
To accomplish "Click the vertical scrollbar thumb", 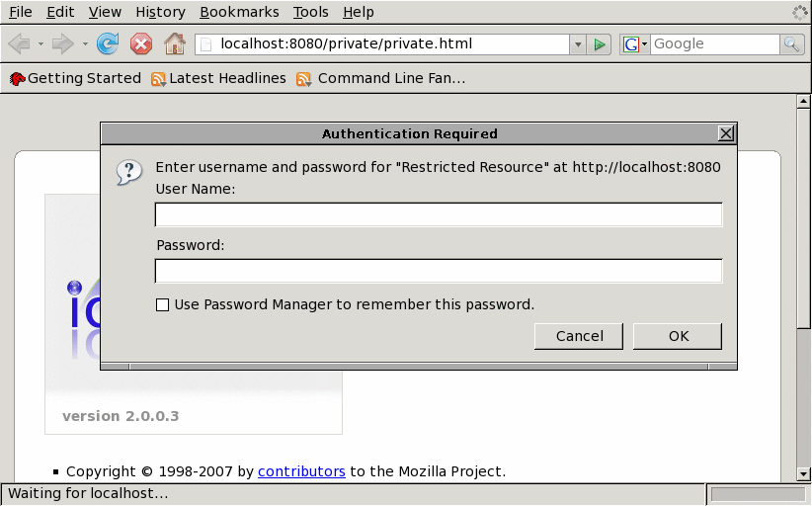I will coord(803,218).
